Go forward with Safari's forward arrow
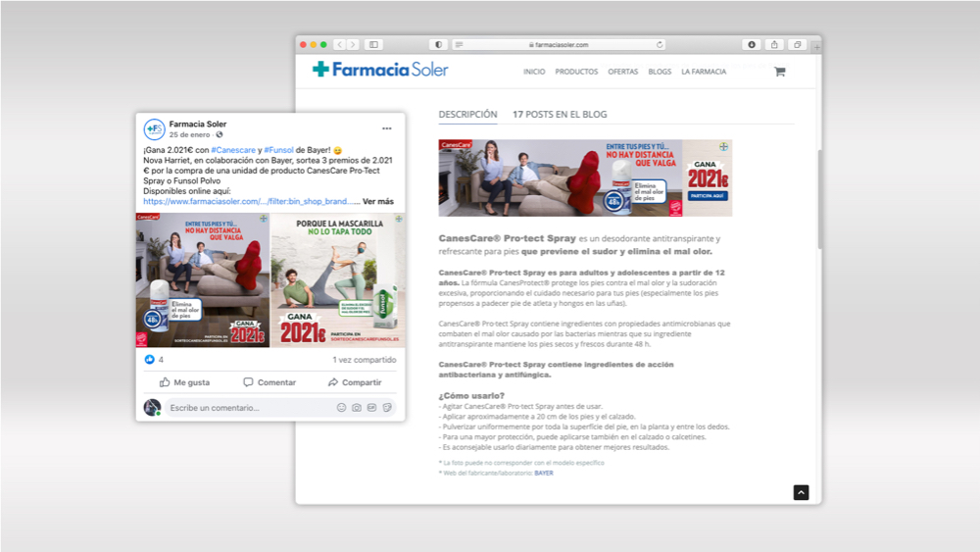The height and width of the screenshot is (552, 980). (353, 44)
